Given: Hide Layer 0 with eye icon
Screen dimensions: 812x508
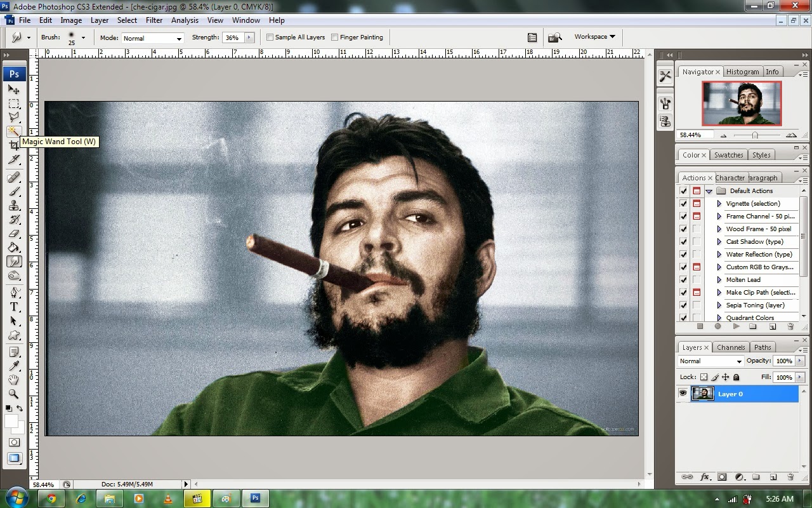Looking at the screenshot, I should [x=683, y=394].
